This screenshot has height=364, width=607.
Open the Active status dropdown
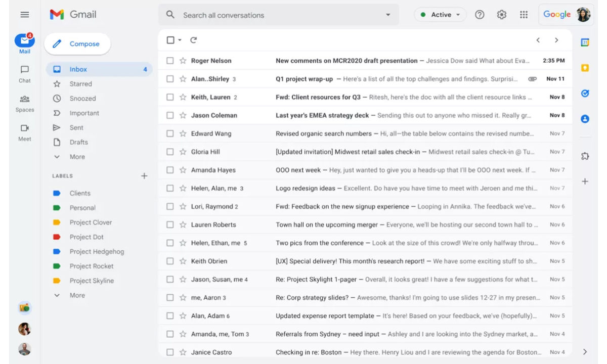coord(440,15)
